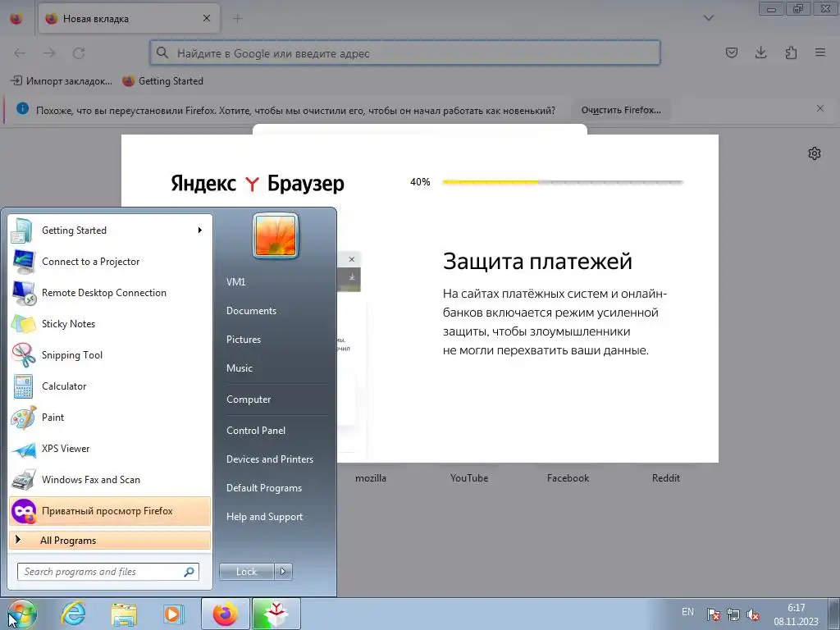This screenshot has width=840, height=630.
Task: Expand the shutdown options arrow next to Lock
Action: click(283, 572)
